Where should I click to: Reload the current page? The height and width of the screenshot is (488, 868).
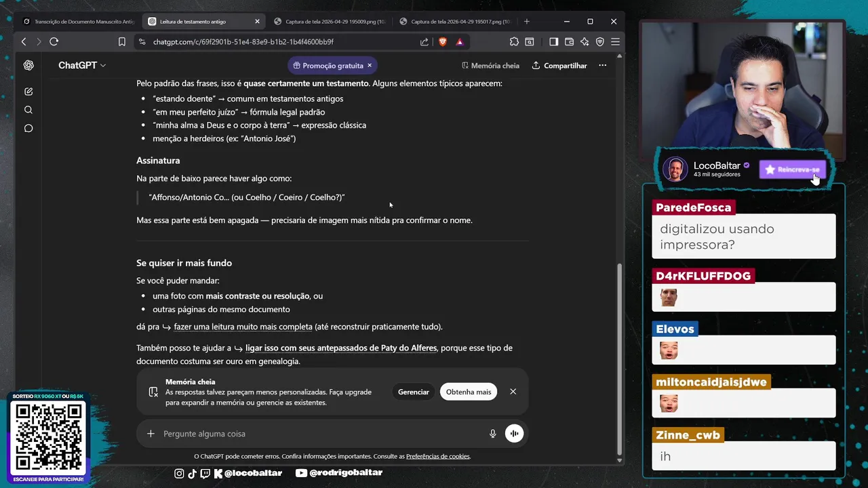point(54,41)
